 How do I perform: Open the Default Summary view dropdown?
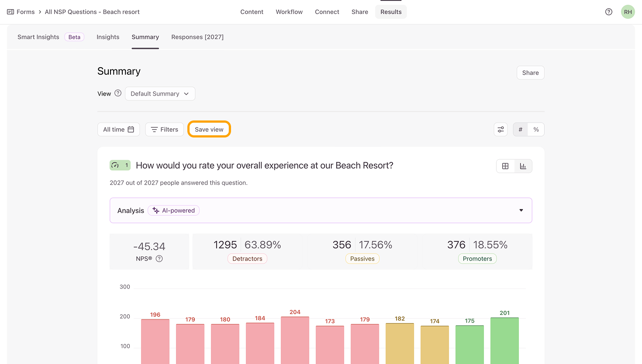(160, 94)
